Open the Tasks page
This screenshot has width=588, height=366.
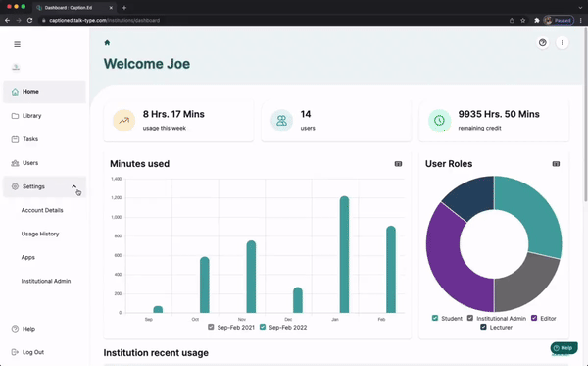pos(45,139)
